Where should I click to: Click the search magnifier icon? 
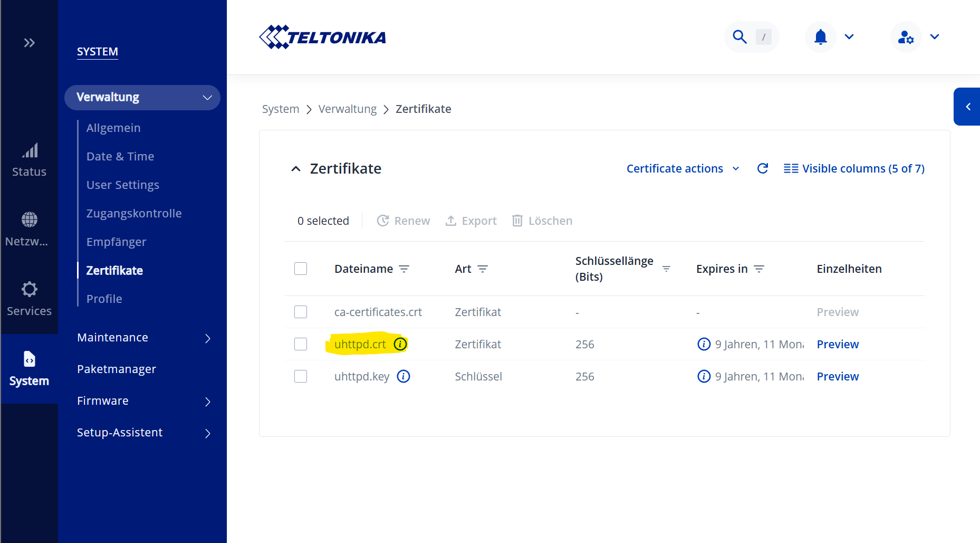739,37
